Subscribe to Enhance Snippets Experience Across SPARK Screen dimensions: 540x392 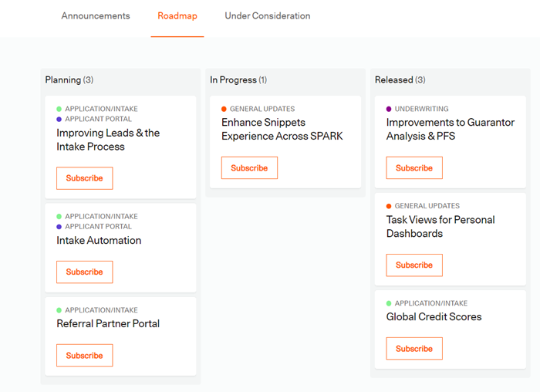[x=249, y=167]
